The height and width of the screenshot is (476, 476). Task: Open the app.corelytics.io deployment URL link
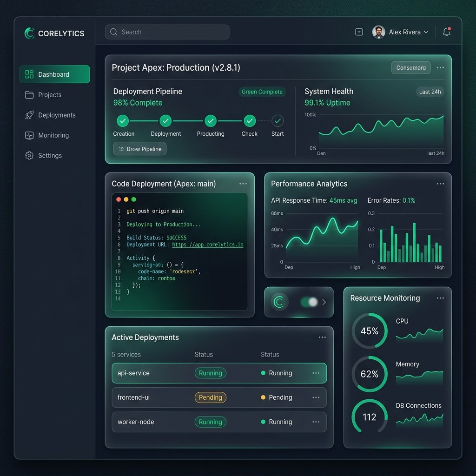pos(208,245)
